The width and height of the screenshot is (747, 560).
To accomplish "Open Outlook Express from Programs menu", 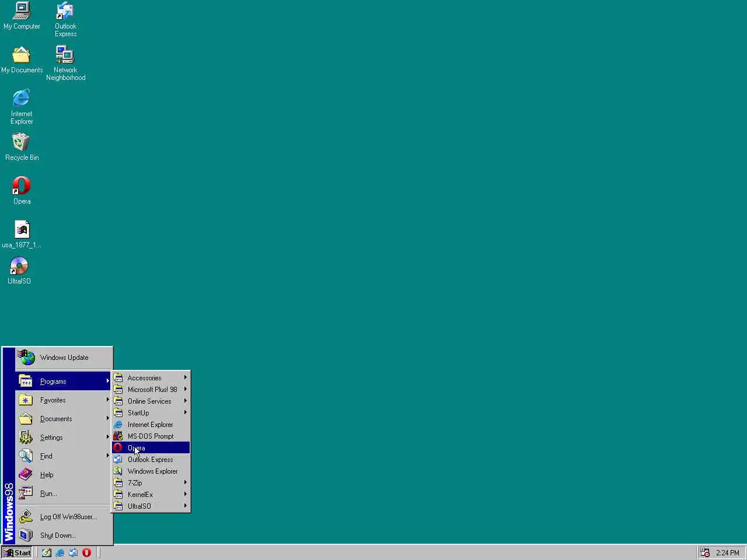I will click(151, 460).
